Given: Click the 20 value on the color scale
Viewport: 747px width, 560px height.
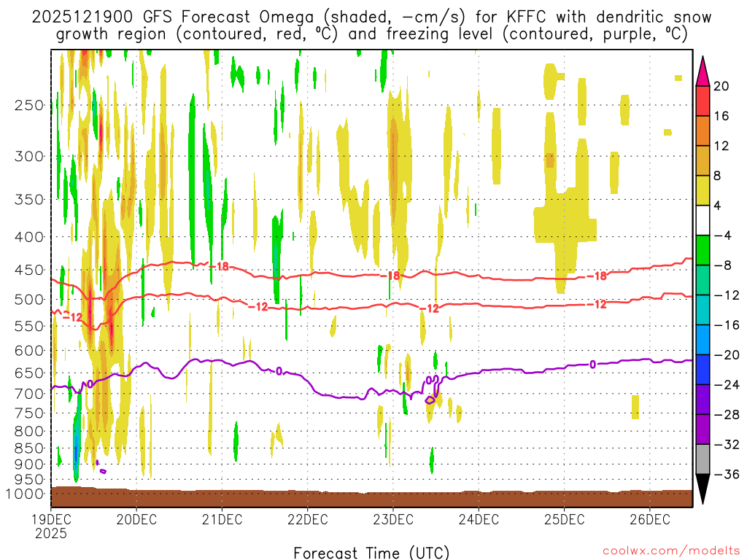Looking at the screenshot, I should coord(721,86).
